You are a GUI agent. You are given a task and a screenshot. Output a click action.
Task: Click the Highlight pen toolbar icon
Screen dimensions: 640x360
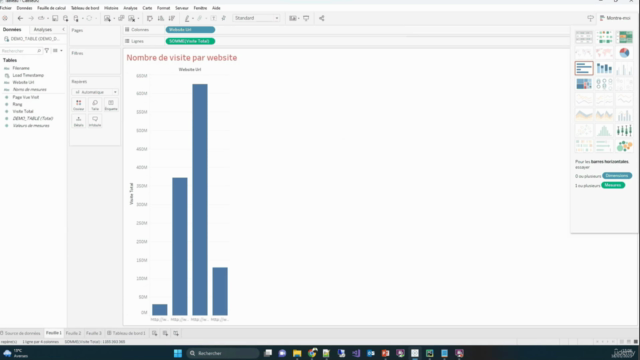coord(187,18)
